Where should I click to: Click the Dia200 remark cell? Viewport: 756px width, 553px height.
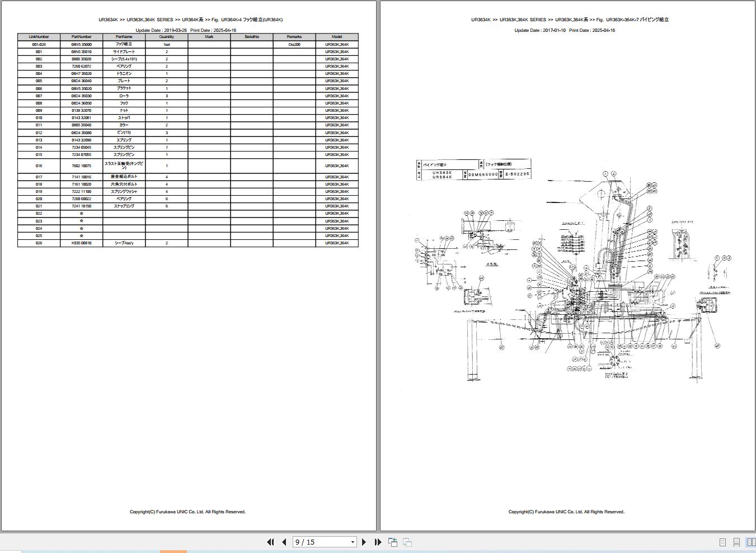coord(294,44)
